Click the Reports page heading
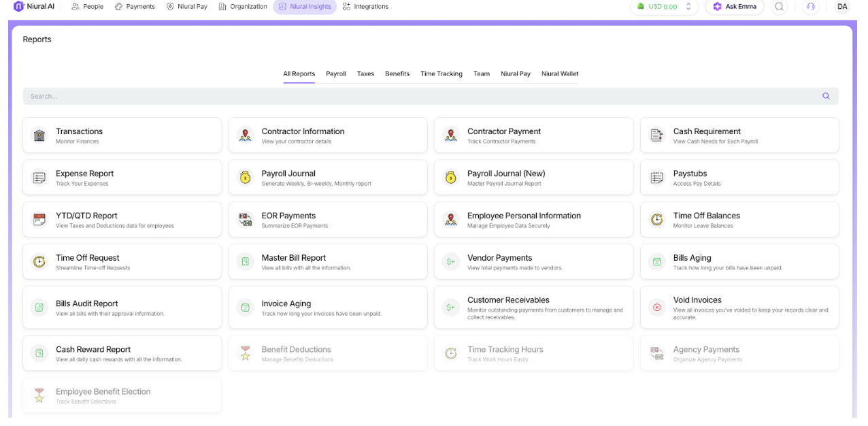Screen dimensions: 868x426 coord(37,39)
